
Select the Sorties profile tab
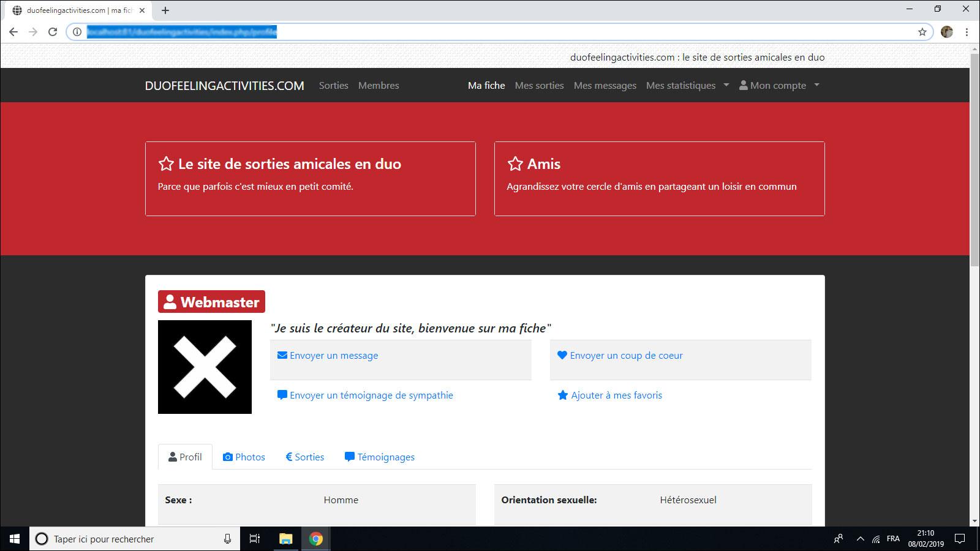304,457
